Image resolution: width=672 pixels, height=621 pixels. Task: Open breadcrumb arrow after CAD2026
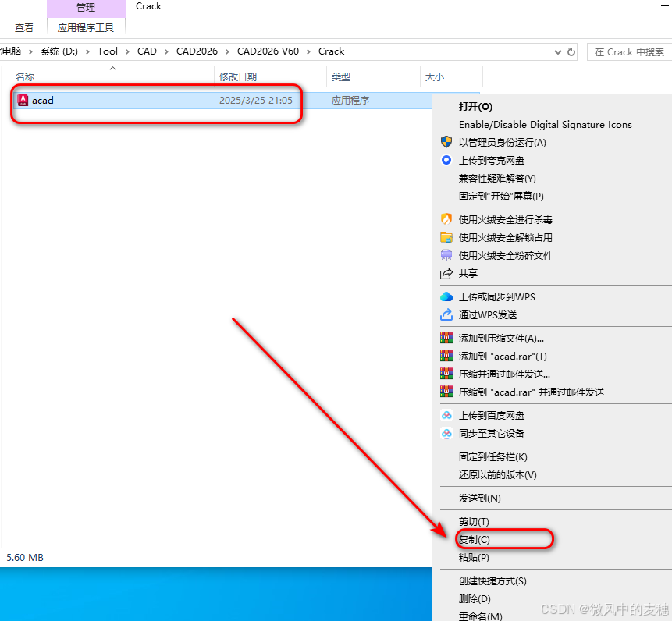[x=227, y=51]
